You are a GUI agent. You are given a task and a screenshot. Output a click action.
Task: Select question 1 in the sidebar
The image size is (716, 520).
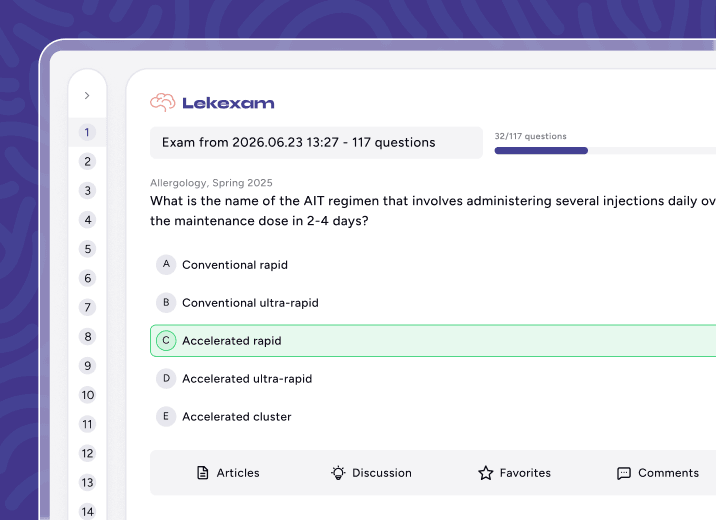[87, 132]
